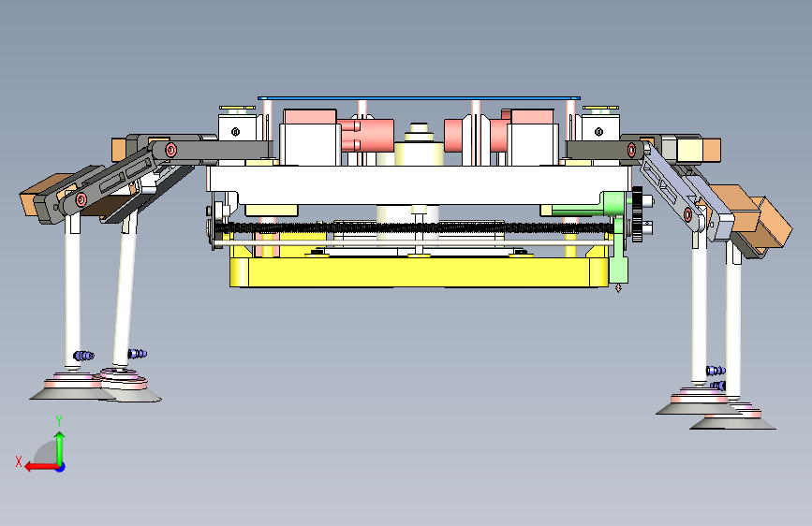Click the blue Z axis dot on the triad
This screenshot has height=526, width=812.
point(61,467)
